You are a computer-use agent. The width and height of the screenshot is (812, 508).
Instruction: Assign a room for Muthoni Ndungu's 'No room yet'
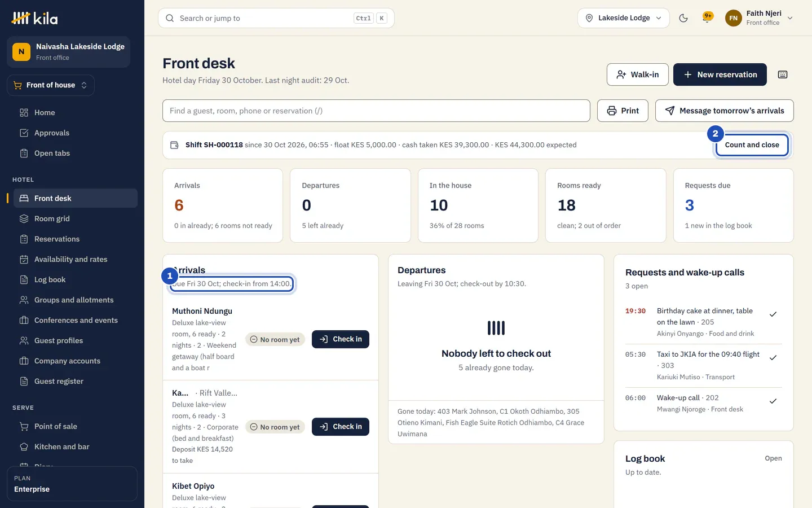(x=275, y=340)
